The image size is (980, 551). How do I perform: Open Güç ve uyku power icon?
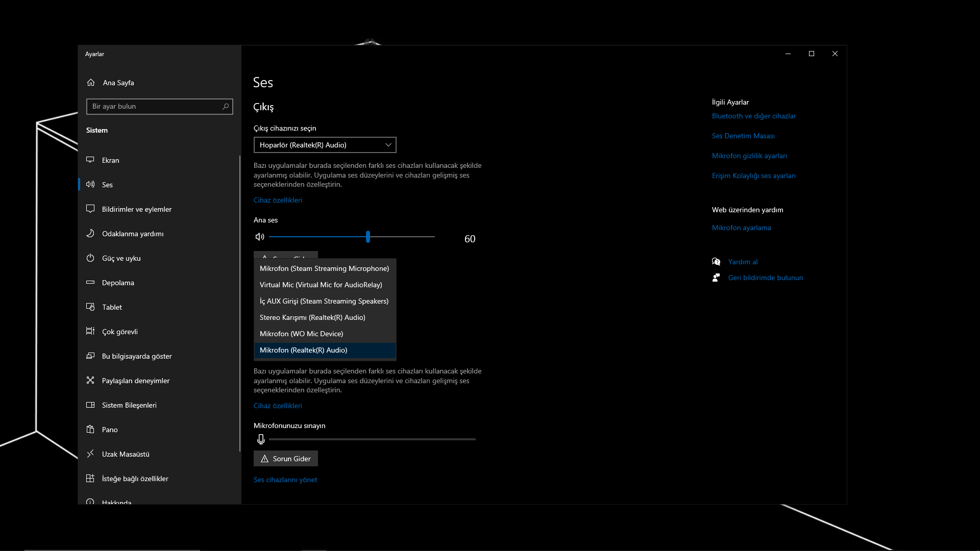[x=90, y=258]
